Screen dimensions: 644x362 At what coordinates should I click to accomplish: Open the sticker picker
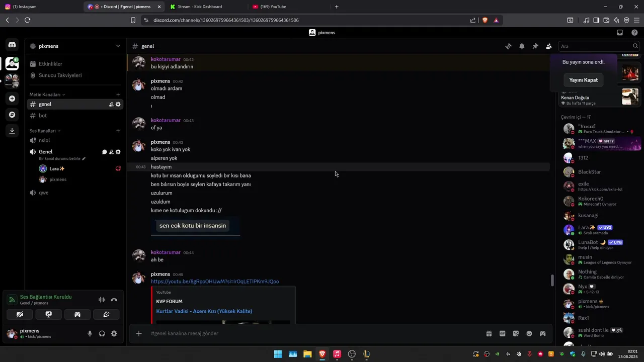516,333
